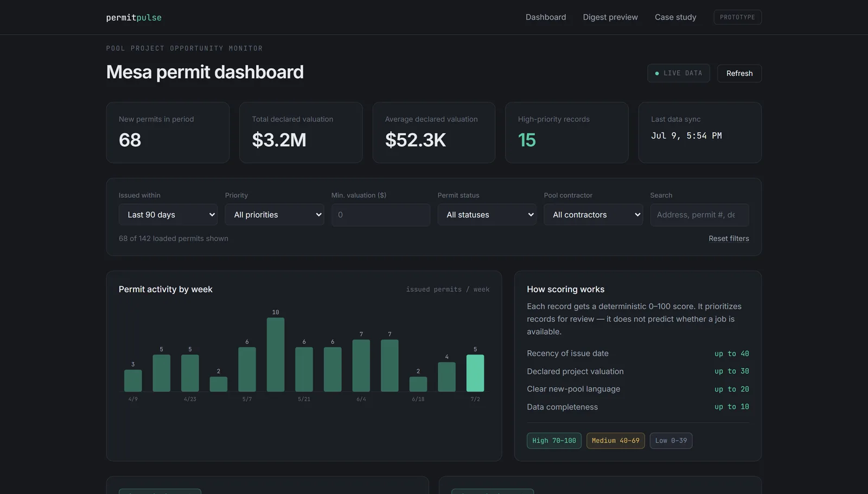Image resolution: width=868 pixels, height=494 pixels.
Task: Click the bar labeled 4
Action: [446, 377]
